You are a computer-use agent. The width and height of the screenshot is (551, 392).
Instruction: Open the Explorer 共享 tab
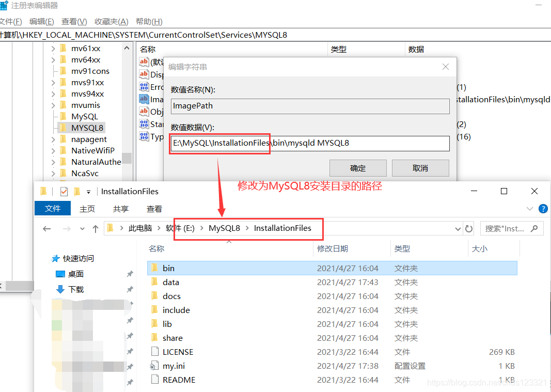(x=120, y=209)
